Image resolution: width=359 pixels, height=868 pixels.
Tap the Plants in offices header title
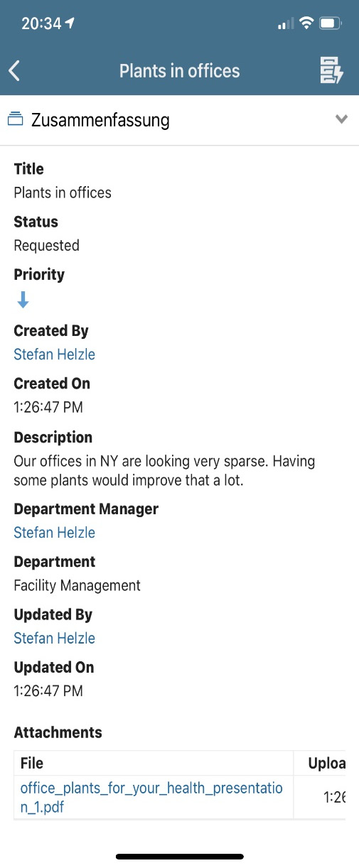179,71
